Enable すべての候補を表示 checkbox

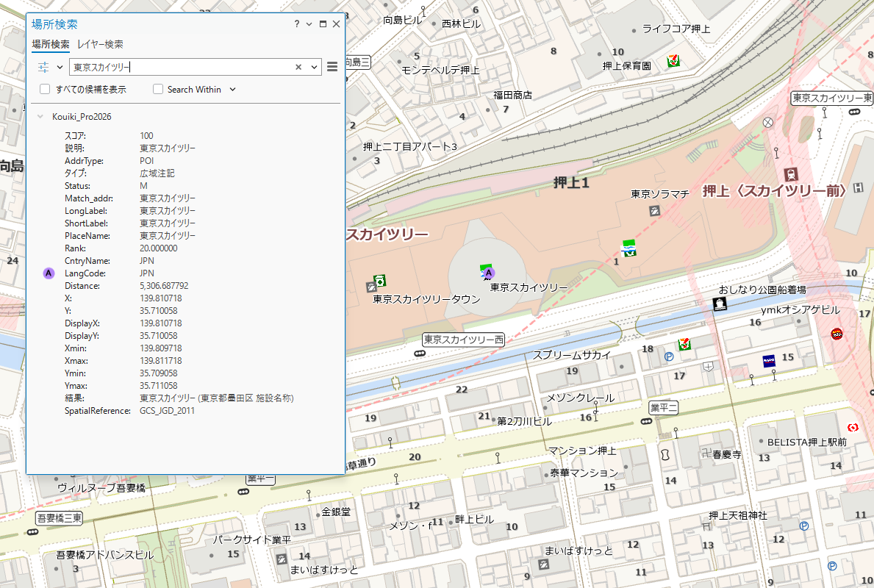point(45,89)
